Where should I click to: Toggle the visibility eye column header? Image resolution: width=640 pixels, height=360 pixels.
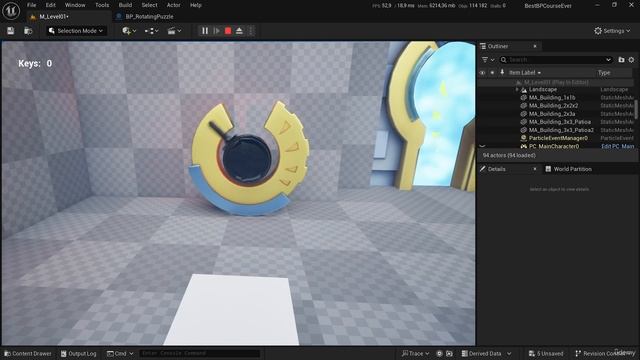[x=482, y=73]
